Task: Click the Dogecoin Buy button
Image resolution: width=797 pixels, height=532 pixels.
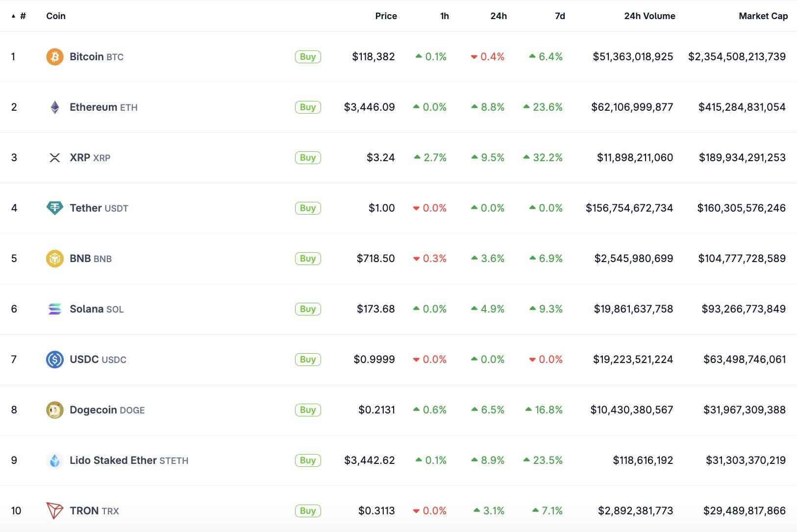Action: pos(308,410)
